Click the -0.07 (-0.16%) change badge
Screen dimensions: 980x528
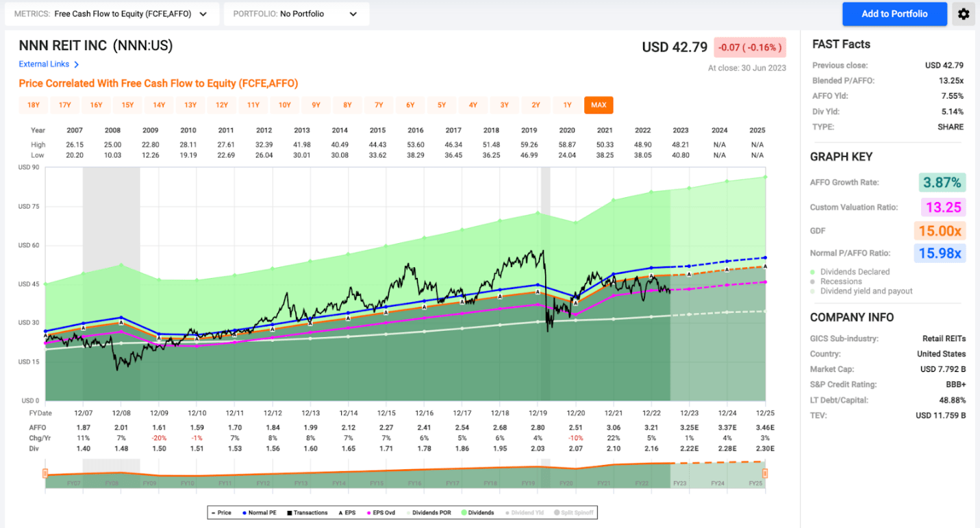click(x=749, y=47)
